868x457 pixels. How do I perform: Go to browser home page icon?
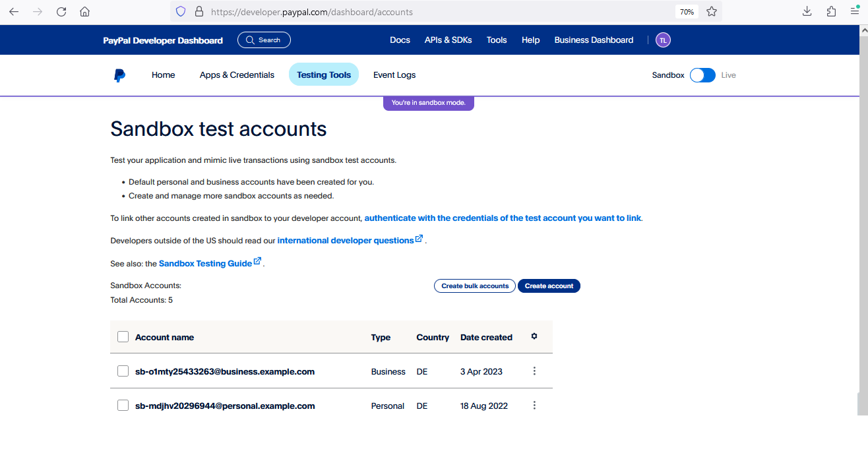[x=84, y=12]
